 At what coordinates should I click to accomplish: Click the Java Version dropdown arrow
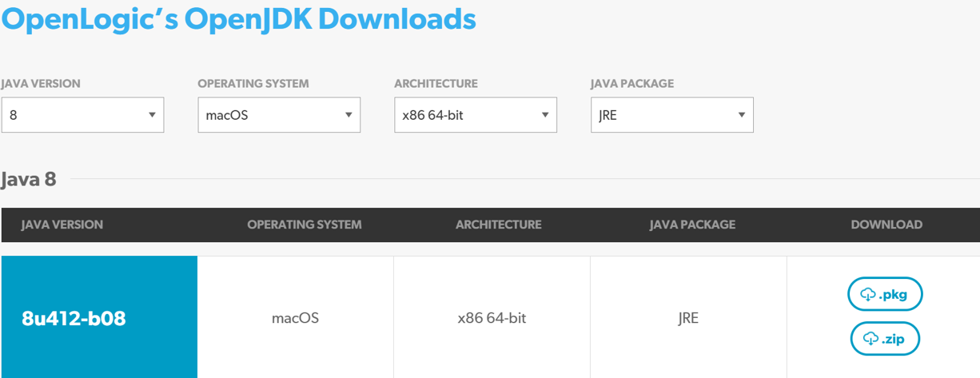152,115
